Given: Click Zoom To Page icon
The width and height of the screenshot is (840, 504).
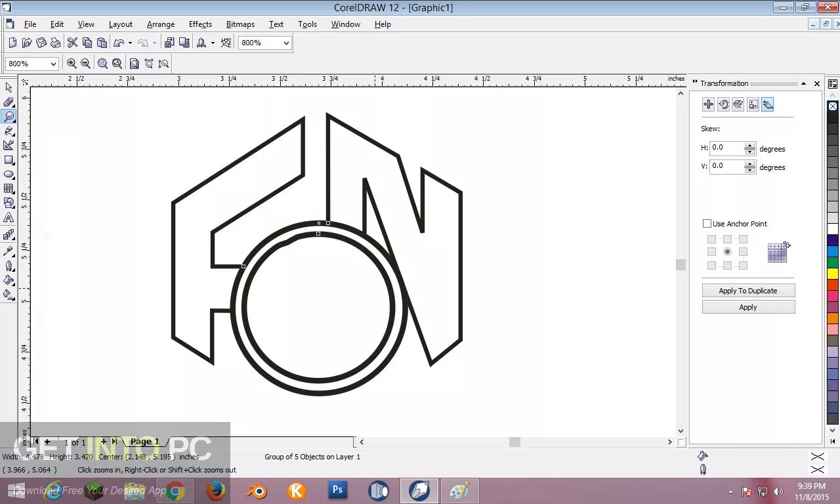Looking at the screenshot, I should (134, 64).
